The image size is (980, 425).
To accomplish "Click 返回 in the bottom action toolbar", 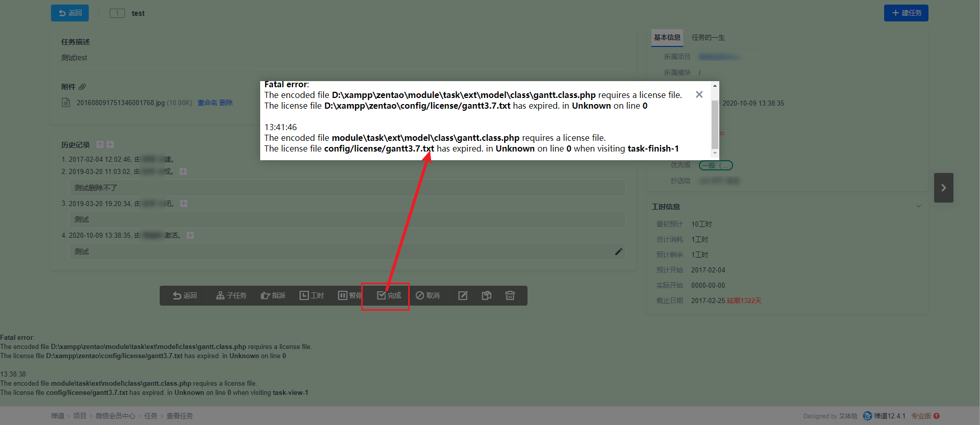I will [185, 295].
